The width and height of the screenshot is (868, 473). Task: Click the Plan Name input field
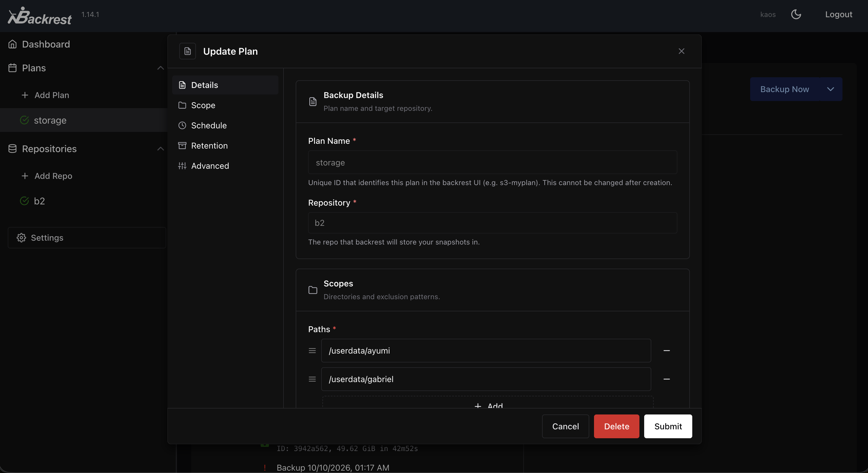(x=492, y=163)
